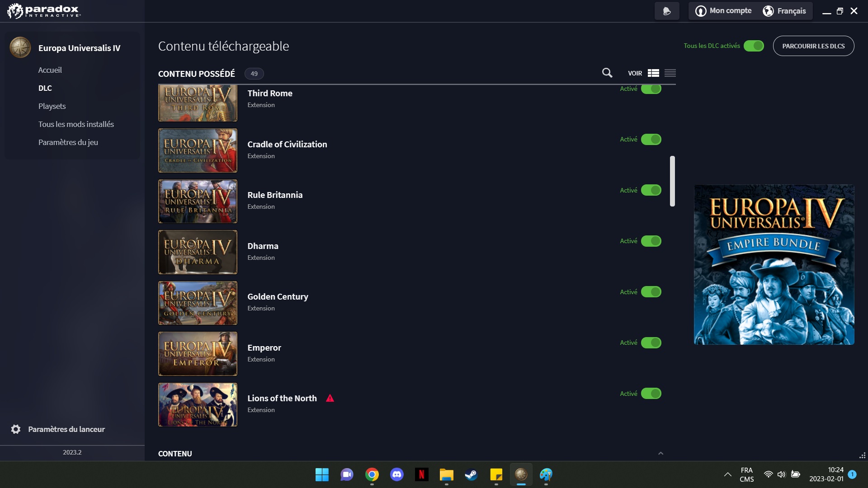
Task: Switch to the detailed list view icon
Action: pyautogui.click(x=653, y=73)
